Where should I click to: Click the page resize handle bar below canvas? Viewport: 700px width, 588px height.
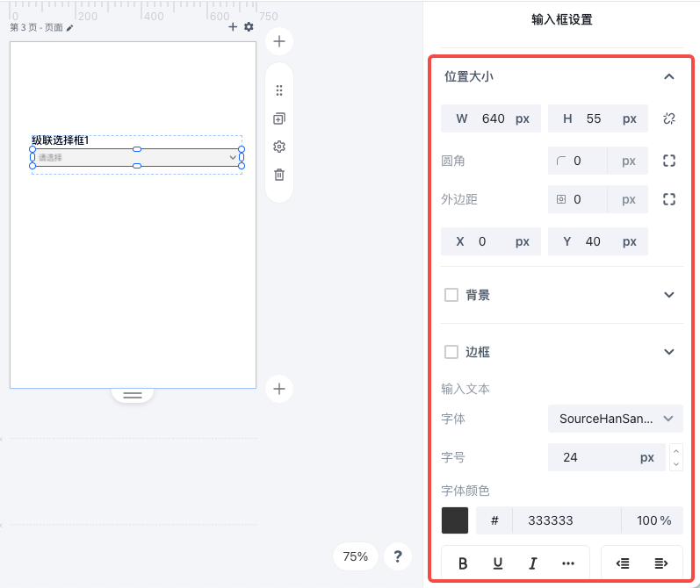pos(133,395)
